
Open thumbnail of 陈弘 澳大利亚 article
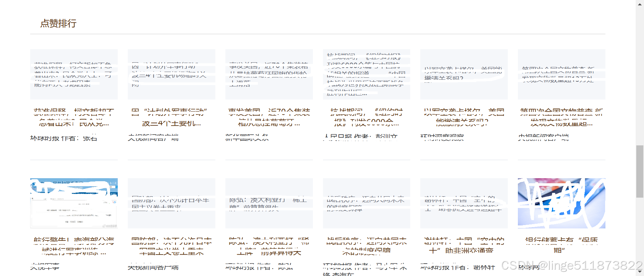[269, 203]
